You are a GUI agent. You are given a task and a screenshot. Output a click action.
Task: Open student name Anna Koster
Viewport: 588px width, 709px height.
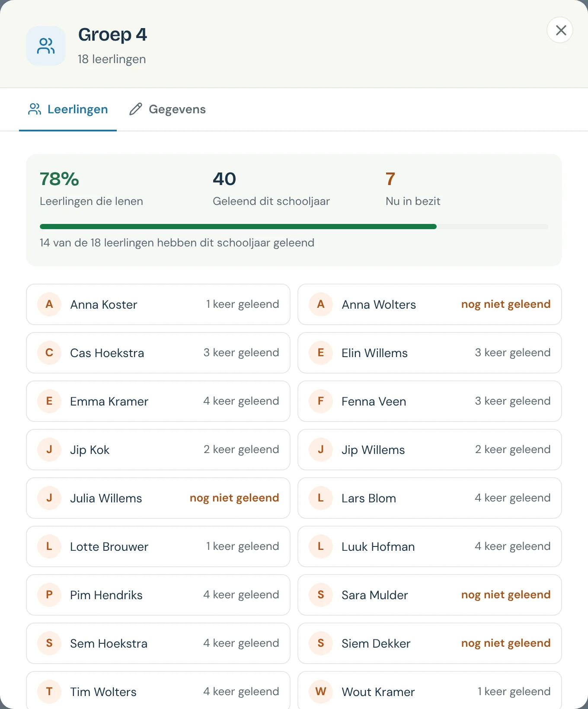pos(104,305)
